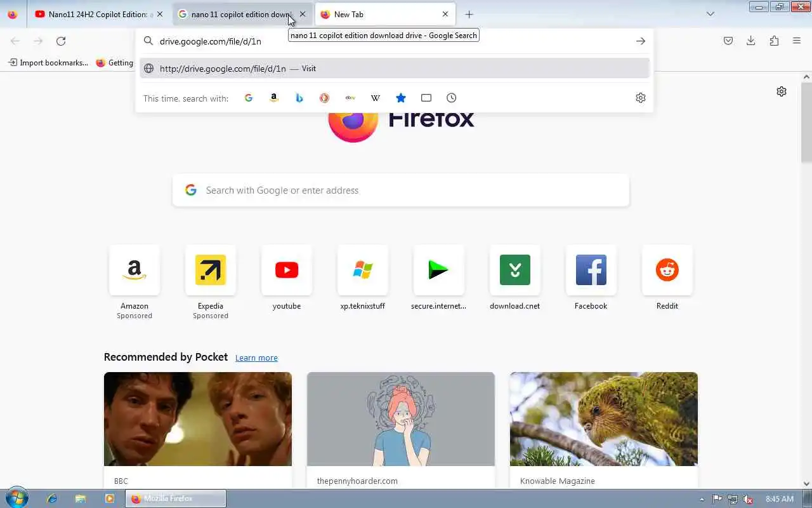Viewport: 812px width, 508px height.
Task: Open search settings gear in dropdown
Action: click(x=641, y=98)
